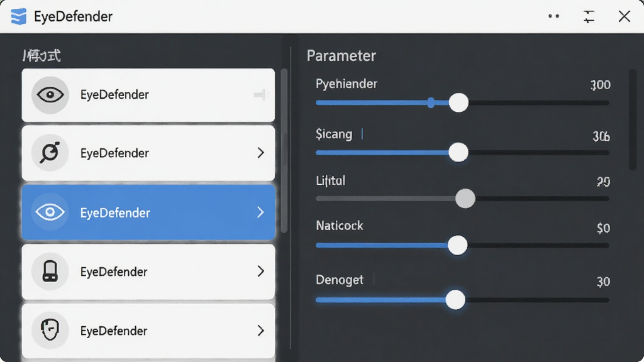Image resolution: width=644 pixels, height=362 pixels.
Task: Click the shield face icon in the mode list
Action: [50, 331]
